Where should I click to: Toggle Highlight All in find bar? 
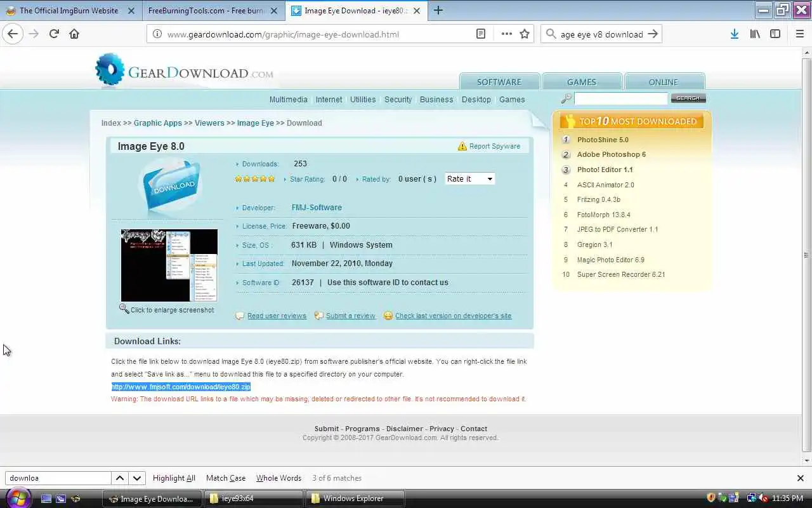click(x=174, y=478)
